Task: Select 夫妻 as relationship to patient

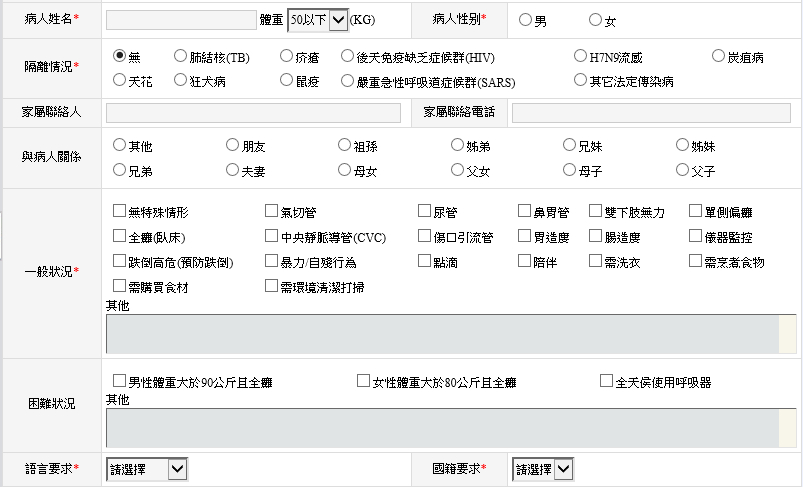Action: click(232, 170)
